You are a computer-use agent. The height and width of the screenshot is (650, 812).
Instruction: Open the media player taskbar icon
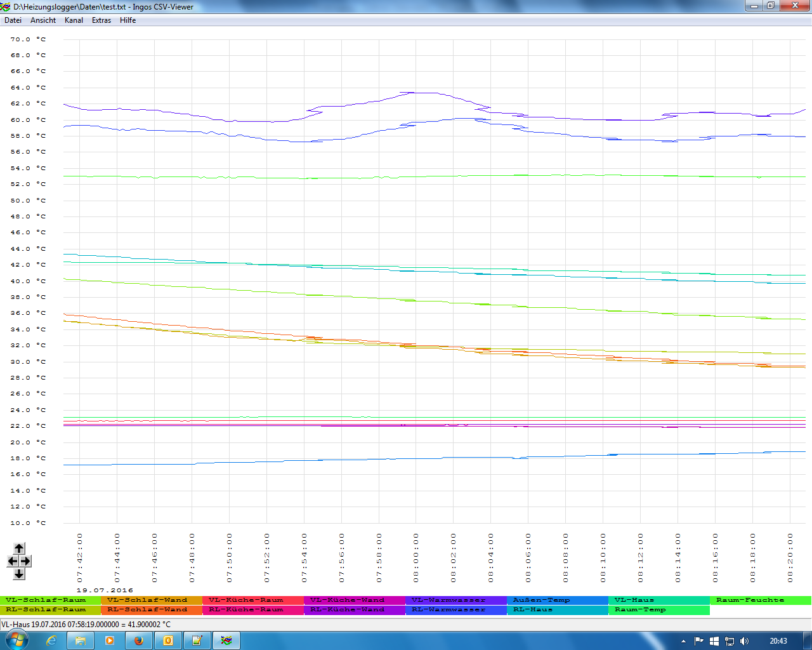pyautogui.click(x=110, y=640)
